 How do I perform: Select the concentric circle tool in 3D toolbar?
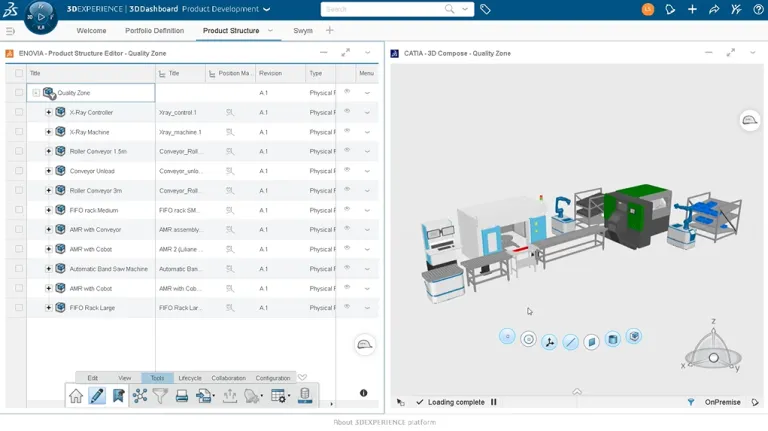[528, 339]
